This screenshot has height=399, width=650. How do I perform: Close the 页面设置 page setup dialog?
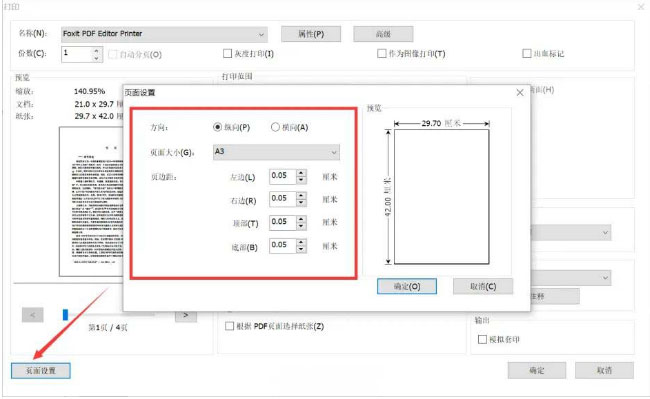pos(520,93)
